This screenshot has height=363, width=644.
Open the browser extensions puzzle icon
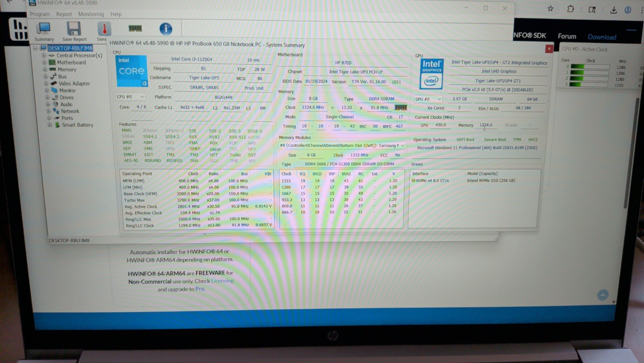coord(570,8)
